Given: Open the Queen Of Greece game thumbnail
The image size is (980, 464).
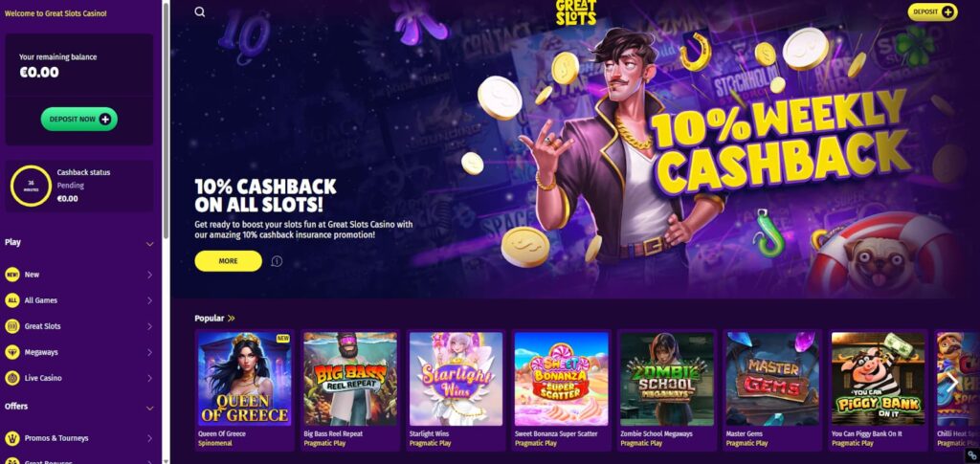Looking at the screenshot, I should 244,379.
